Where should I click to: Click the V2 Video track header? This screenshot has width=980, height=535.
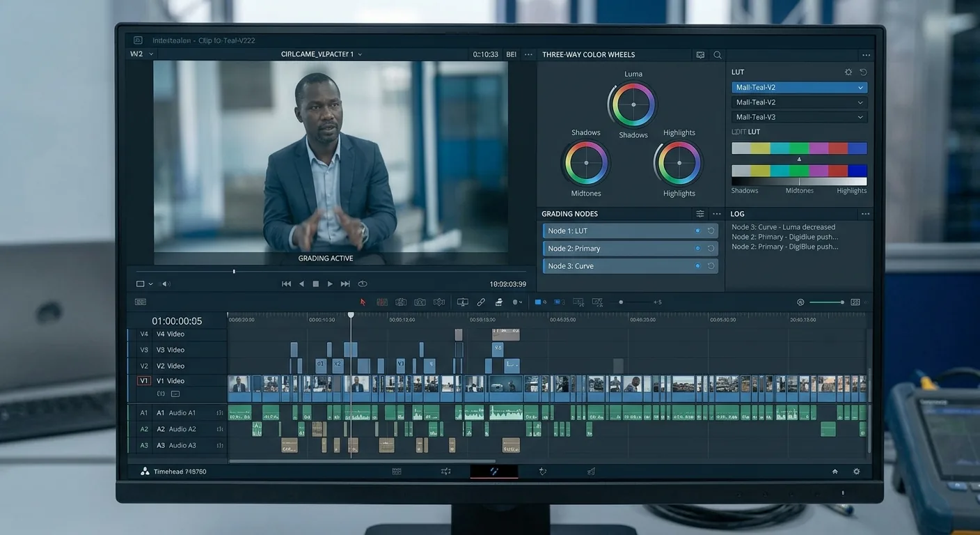click(x=179, y=366)
